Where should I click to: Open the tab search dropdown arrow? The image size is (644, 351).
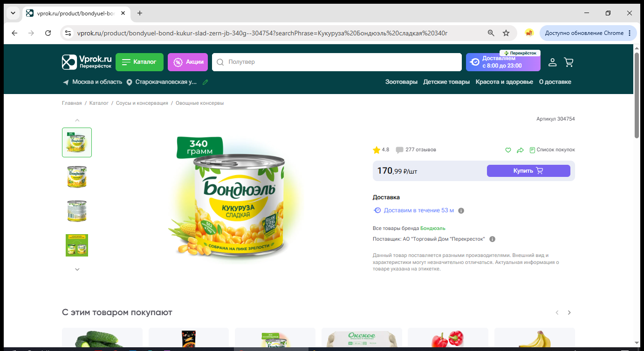[12, 13]
